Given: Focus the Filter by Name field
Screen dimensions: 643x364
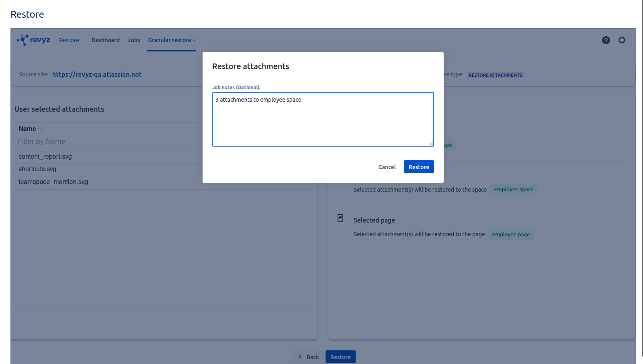Looking at the screenshot, I should 109,141.
